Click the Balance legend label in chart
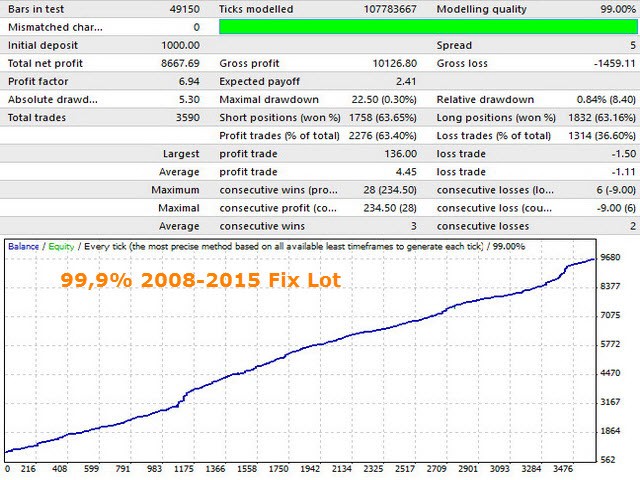 pyautogui.click(x=23, y=247)
